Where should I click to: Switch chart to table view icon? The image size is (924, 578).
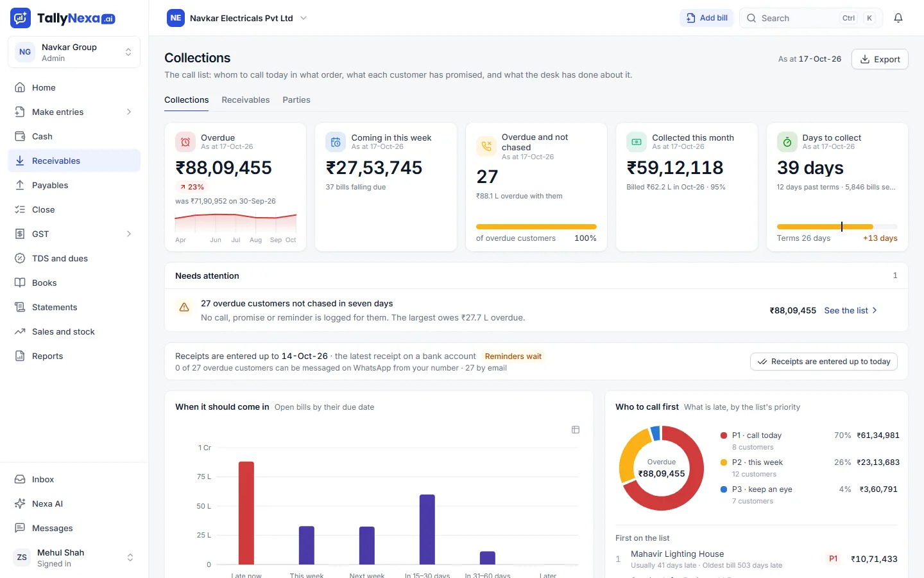pos(576,430)
